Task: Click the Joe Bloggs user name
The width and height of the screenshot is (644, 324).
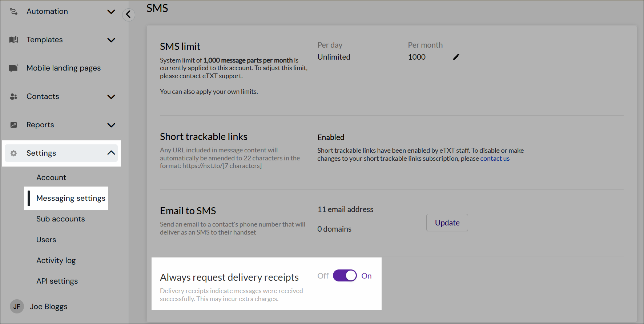Action: point(49,307)
